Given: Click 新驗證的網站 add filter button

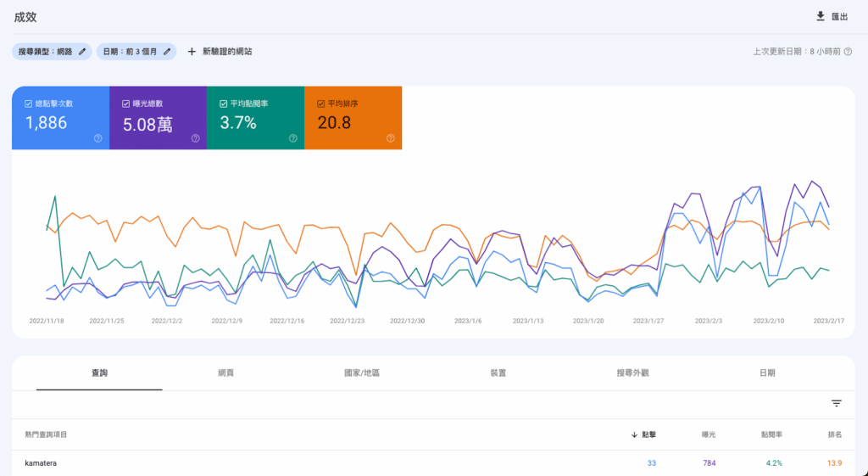Looking at the screenshot, I should click(227, 52).
